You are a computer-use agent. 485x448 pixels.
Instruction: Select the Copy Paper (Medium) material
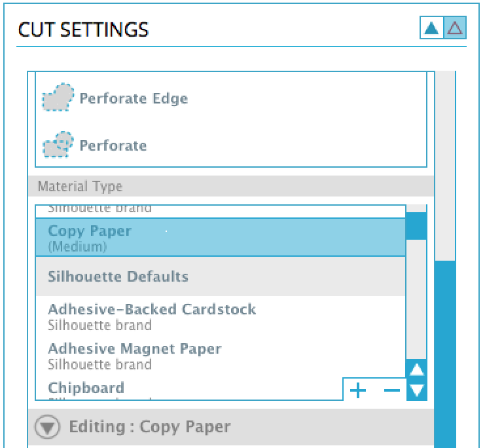[221, 238]
